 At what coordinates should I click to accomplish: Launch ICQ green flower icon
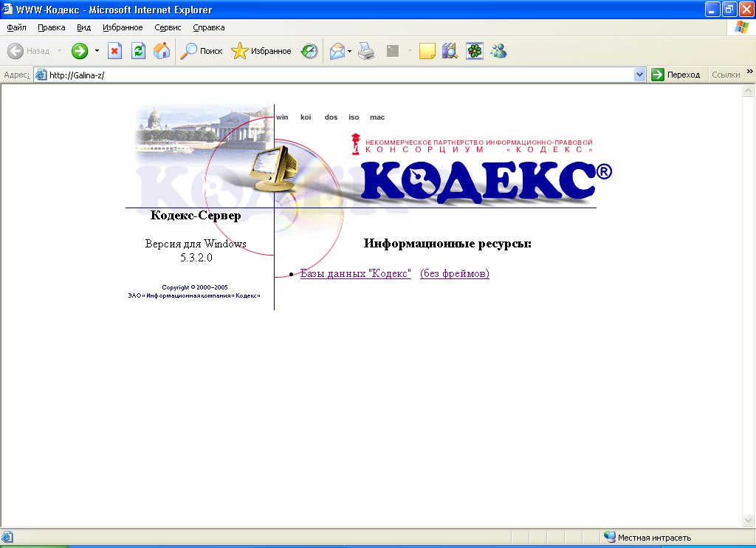click(x=475, y=51)
